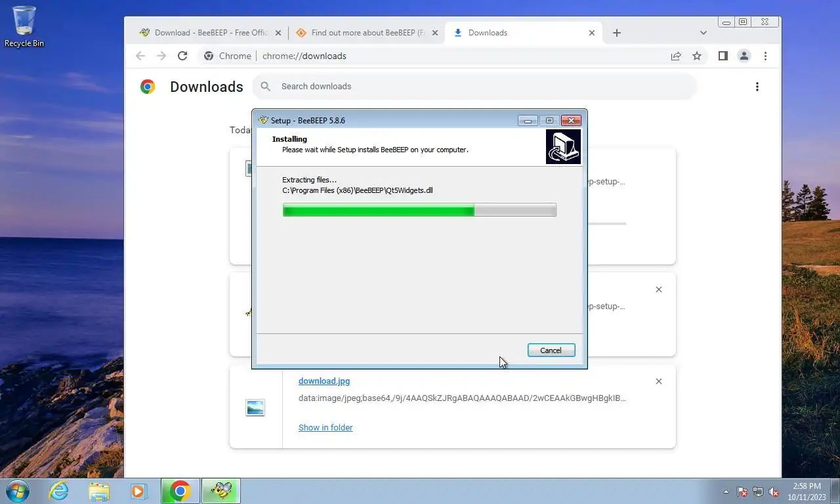Image resolution: width=840 pixels, height=504 pixels.
Task: Click the Chrome logo beside Downloads
Action: coord(148,87)
